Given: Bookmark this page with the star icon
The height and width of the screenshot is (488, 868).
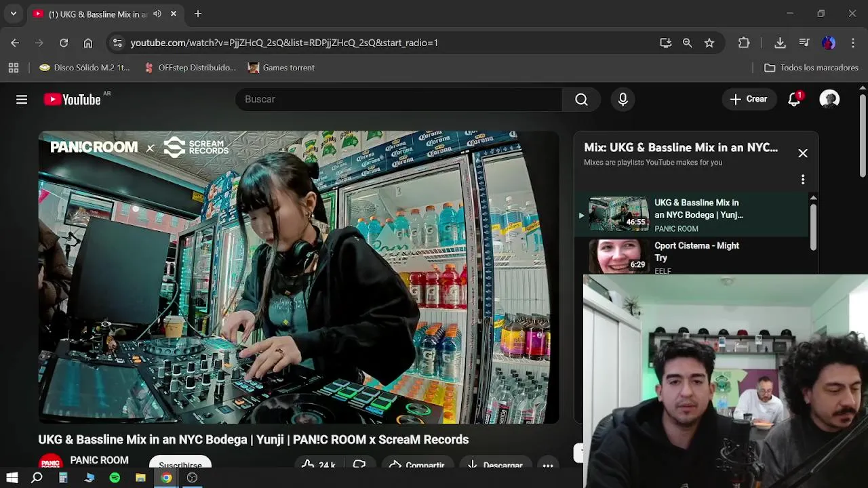Looking at the screenshot, I should [709, 43].
